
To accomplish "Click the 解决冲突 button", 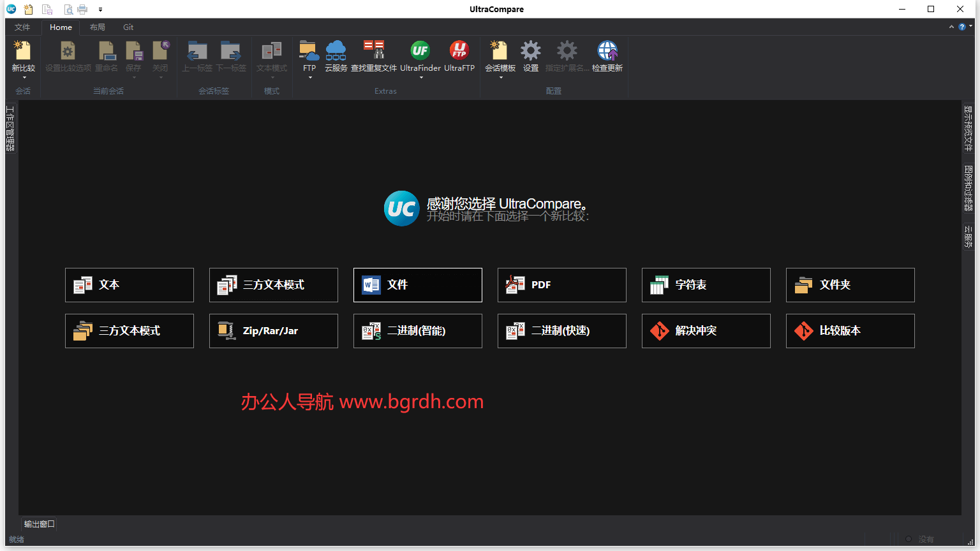I will (x=706, y=331).
